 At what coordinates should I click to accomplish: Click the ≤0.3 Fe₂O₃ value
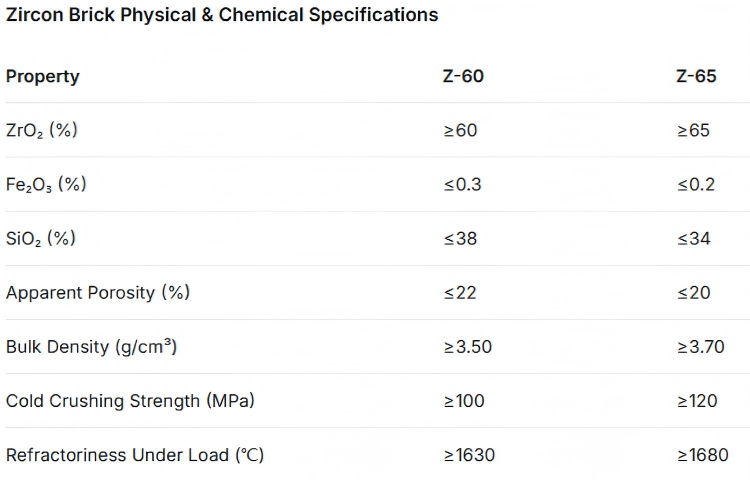[462, 184]
